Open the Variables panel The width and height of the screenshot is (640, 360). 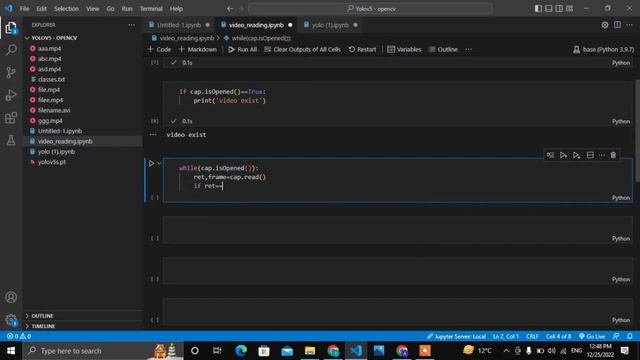(x=404, y=49)
